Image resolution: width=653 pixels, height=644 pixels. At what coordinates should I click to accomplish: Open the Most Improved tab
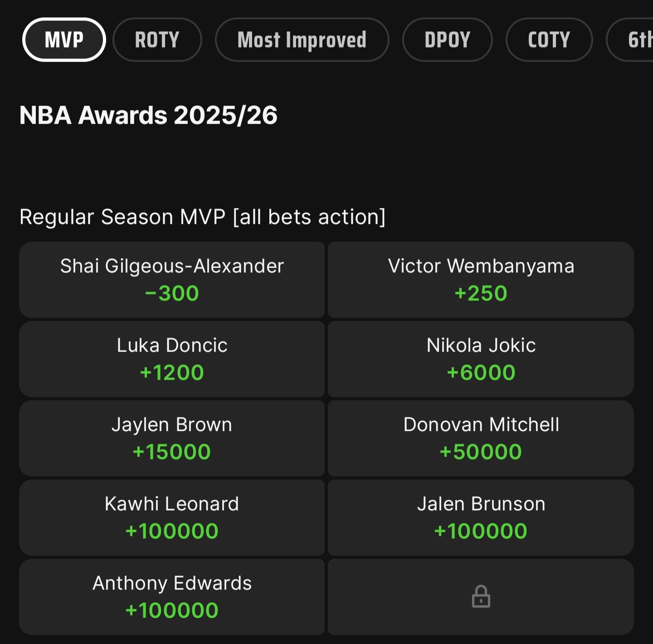point(302,40)
